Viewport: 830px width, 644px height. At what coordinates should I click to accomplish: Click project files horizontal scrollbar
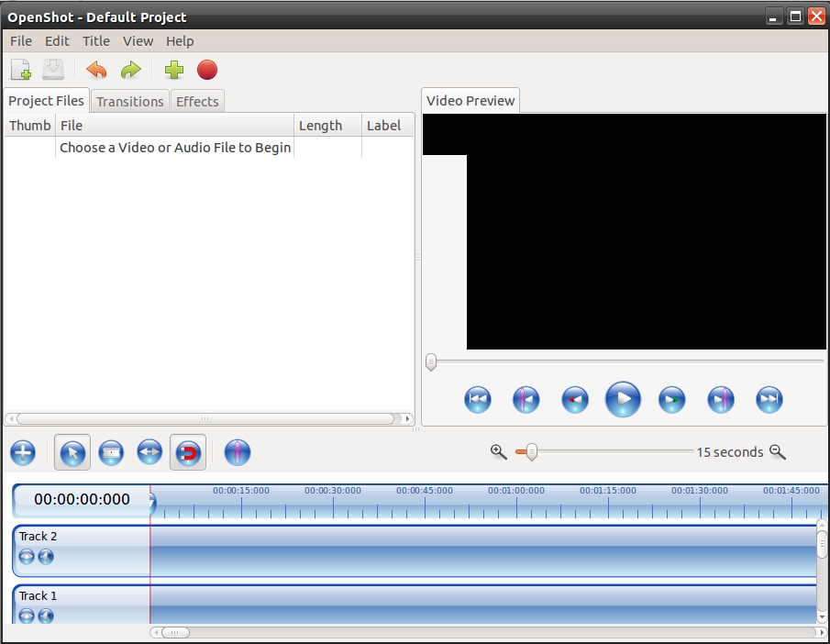click(205, 418)
